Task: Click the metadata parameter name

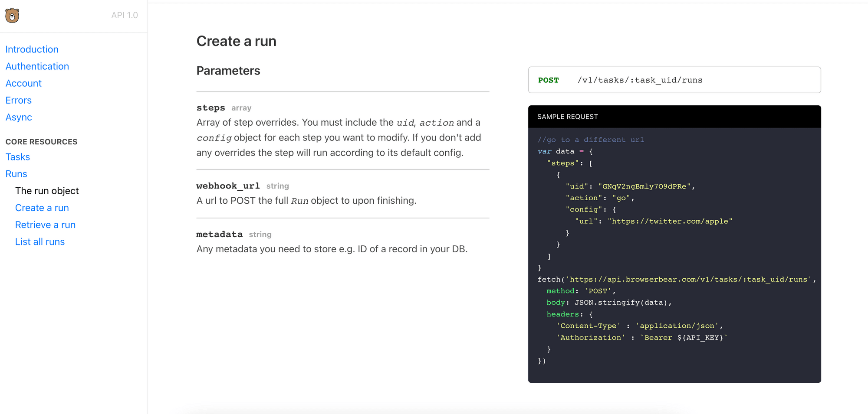Action: tap(219, 234)
